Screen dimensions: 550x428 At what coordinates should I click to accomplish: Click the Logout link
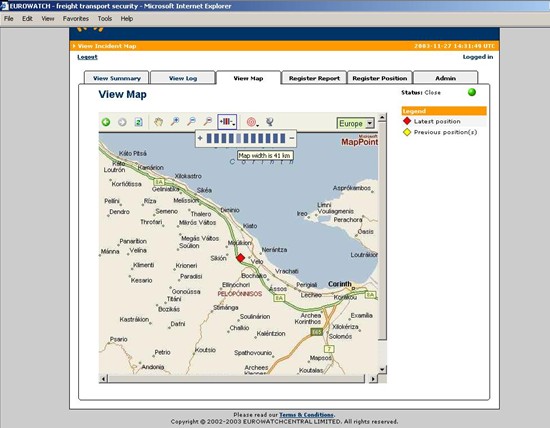87,57
